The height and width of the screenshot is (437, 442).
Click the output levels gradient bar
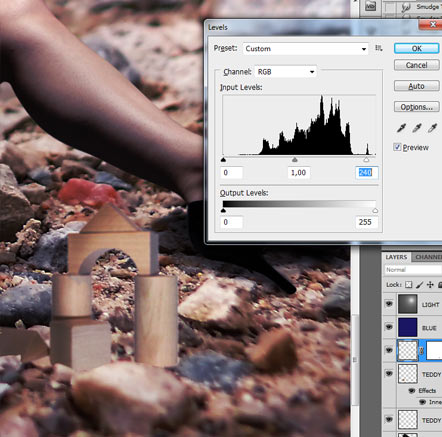tap(299, 204)
